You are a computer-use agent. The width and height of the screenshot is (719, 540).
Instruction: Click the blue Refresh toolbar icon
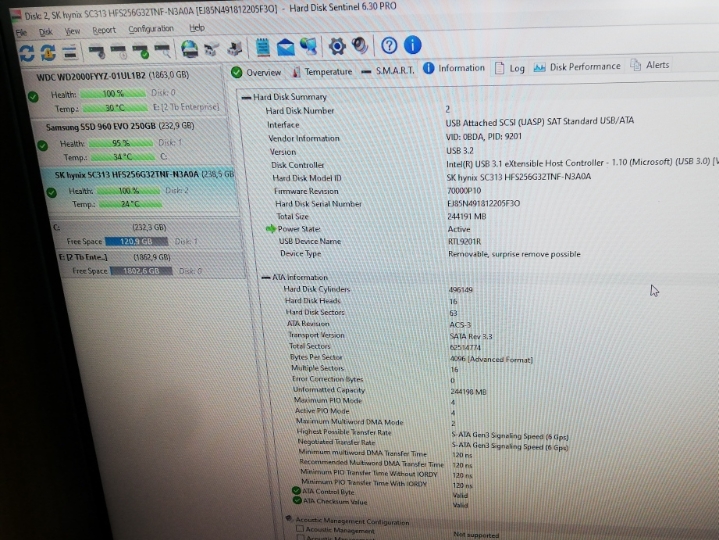pos(27,53)
